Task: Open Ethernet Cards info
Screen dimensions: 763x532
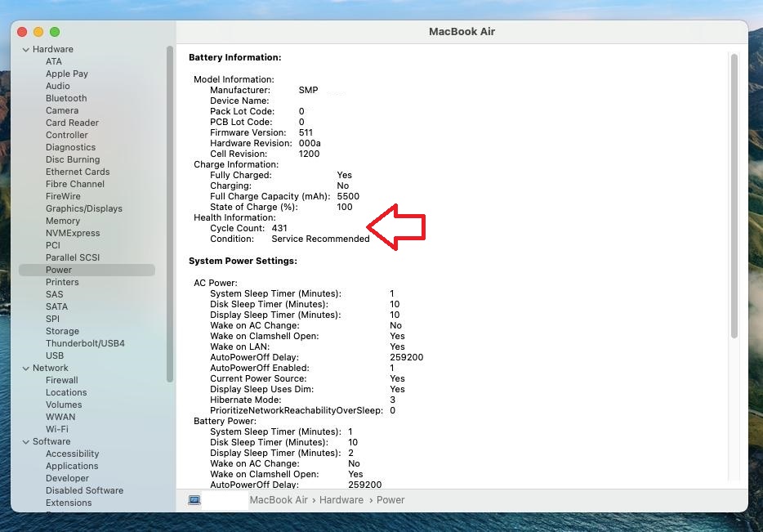Action: [x=78, y=172]
